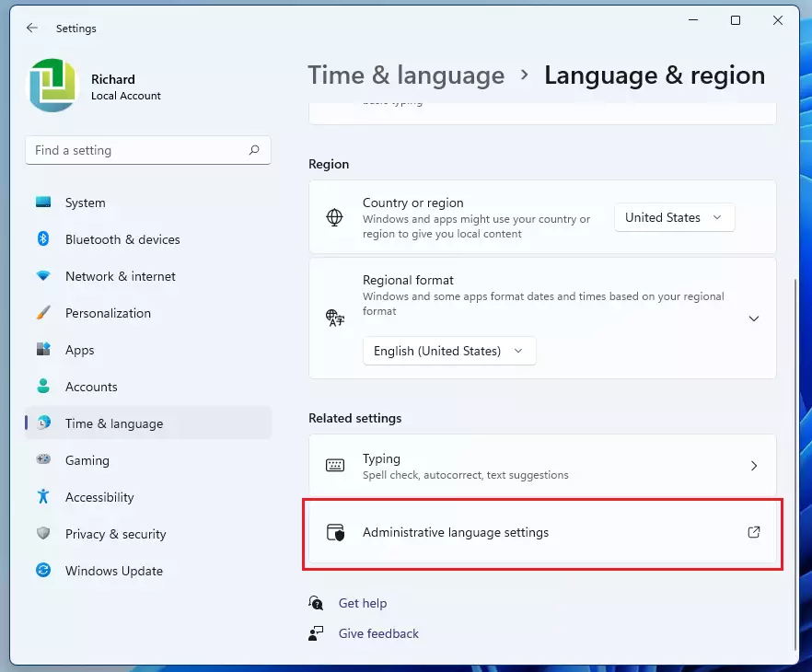Viewport: 812px width, 672px height.
Task: Click the Local Account label
Action: pos(126,96)
